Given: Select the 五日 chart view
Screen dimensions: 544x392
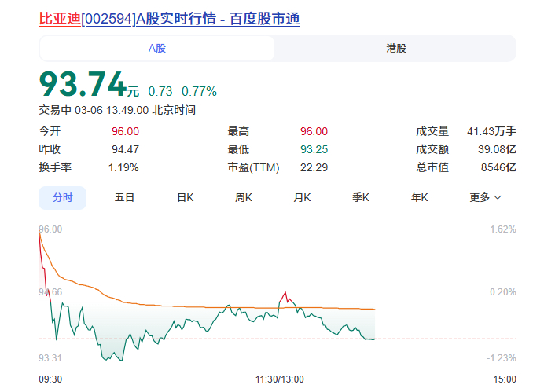Looking at the screenshot, I should pyautogui.click(x=124, y=197).
